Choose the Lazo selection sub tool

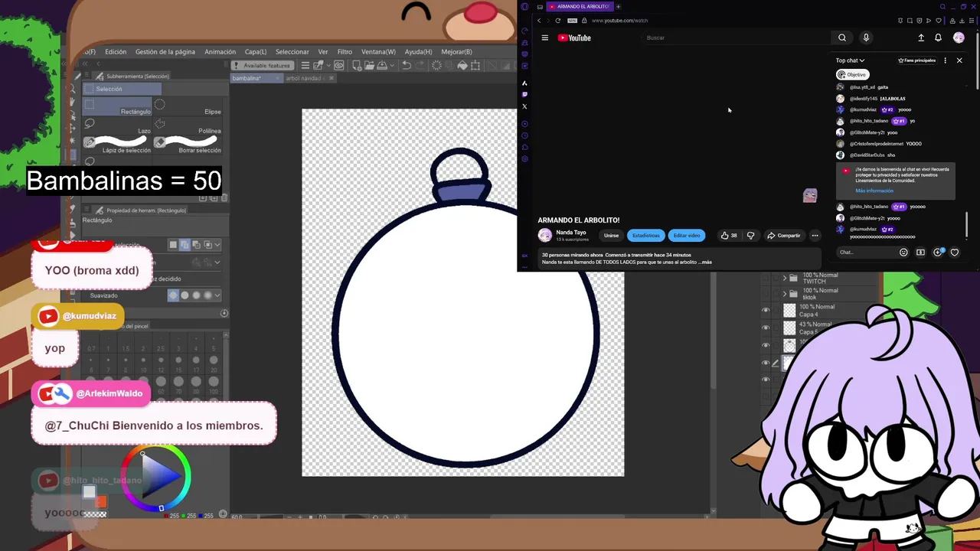[x=119, y=126]
